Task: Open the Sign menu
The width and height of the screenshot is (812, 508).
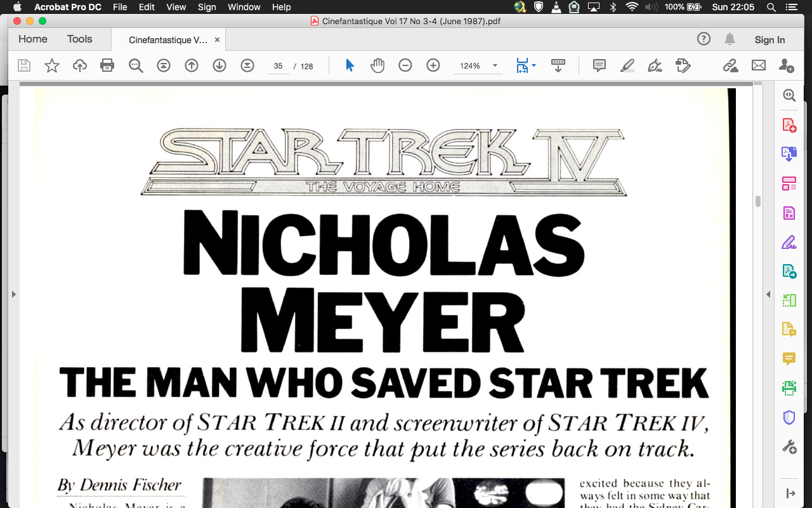Action: coord(207,7)
